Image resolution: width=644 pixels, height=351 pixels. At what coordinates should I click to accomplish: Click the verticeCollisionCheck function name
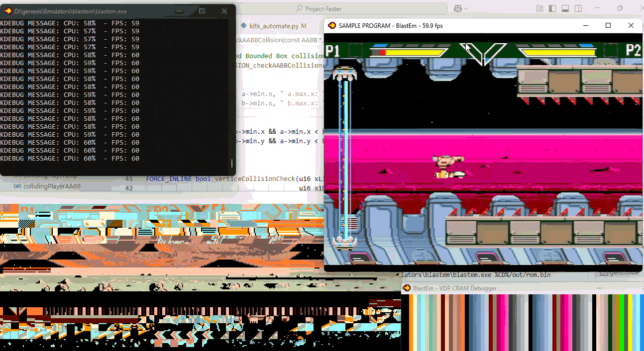pos(255,178)
